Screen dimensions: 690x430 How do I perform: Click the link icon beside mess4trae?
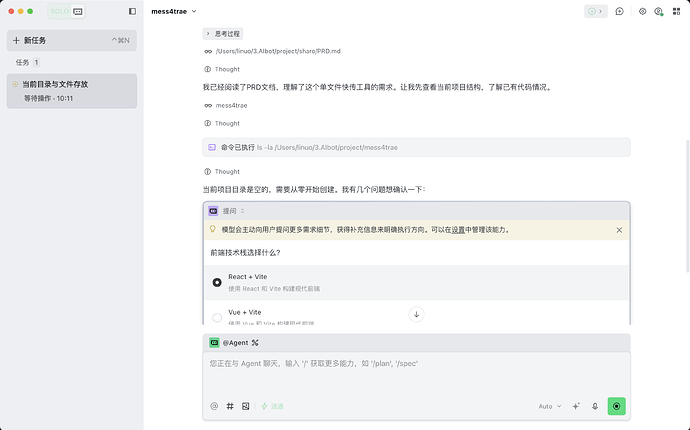point(208,106)
